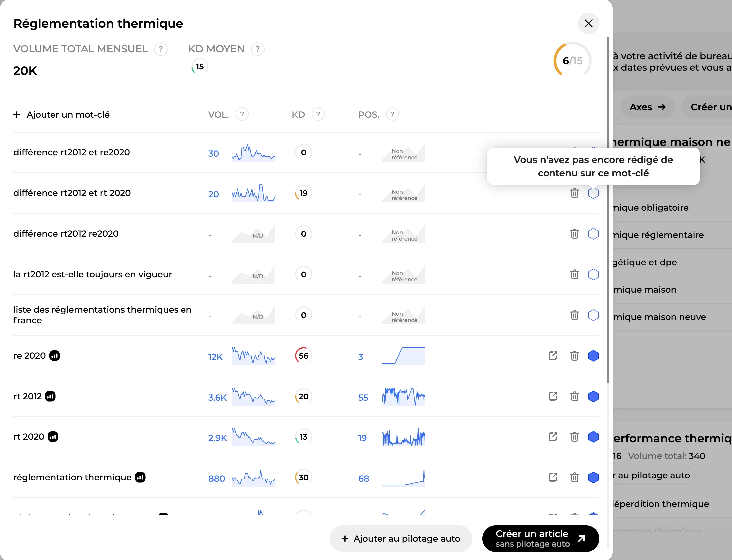Open external link for réglementation thermique
732x560 pixels.
pos(553,477)
